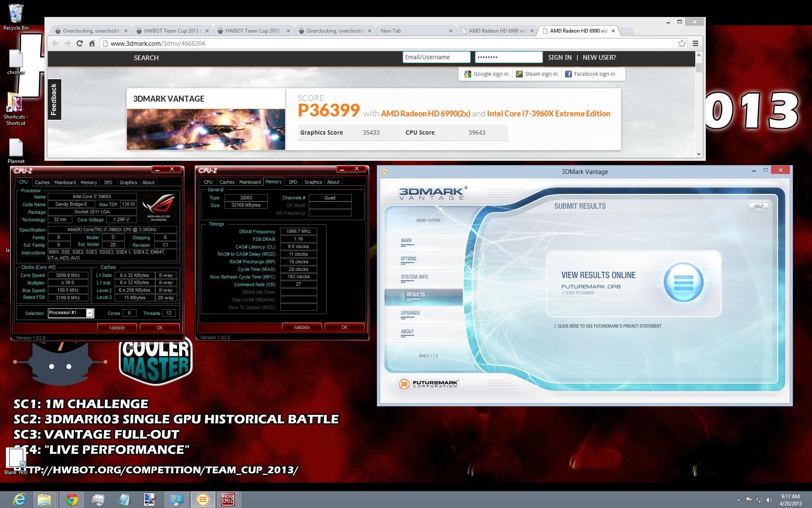Screen dimensions: 812x508
Task: Bookmark this page with the star
Action: point(682,43)
